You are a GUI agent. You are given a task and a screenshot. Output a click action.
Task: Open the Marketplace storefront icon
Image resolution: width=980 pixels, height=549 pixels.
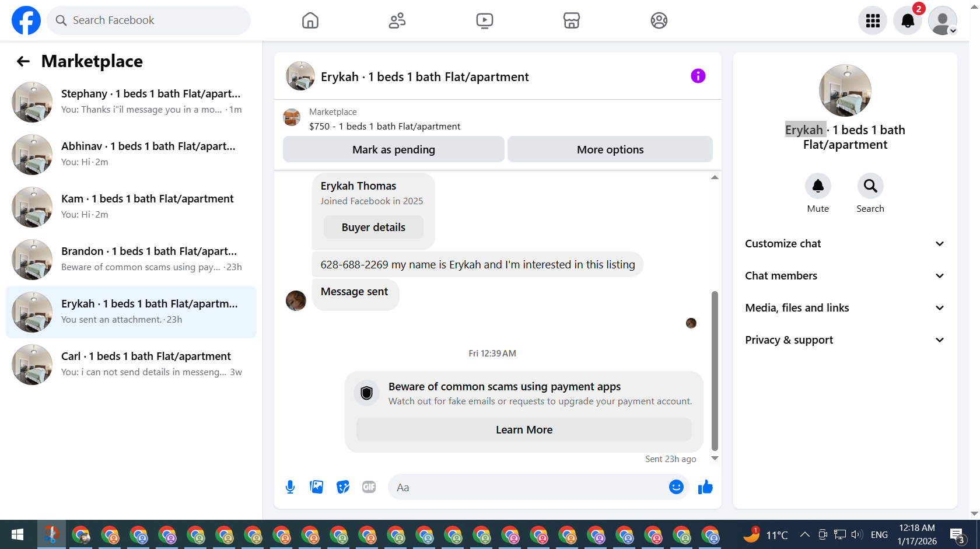(x=572, y=20)
